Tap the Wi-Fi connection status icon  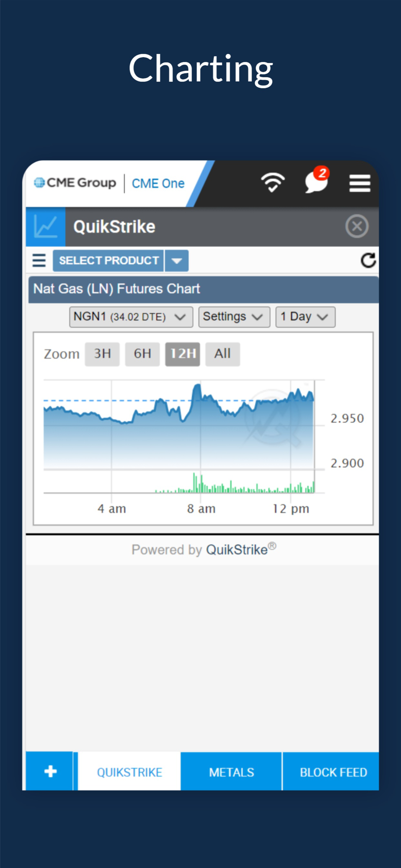coord(273,182)
